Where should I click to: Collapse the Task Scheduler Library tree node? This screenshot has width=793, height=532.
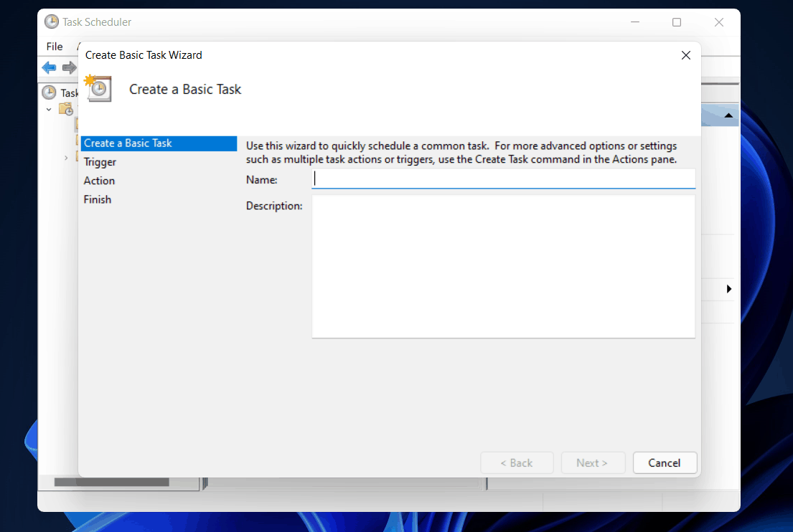click(48, 108)
